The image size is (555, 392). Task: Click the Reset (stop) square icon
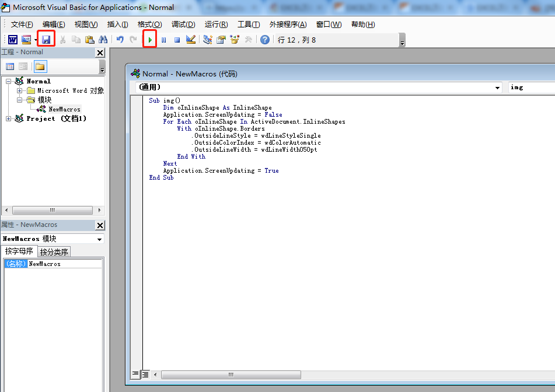[177, 40]
